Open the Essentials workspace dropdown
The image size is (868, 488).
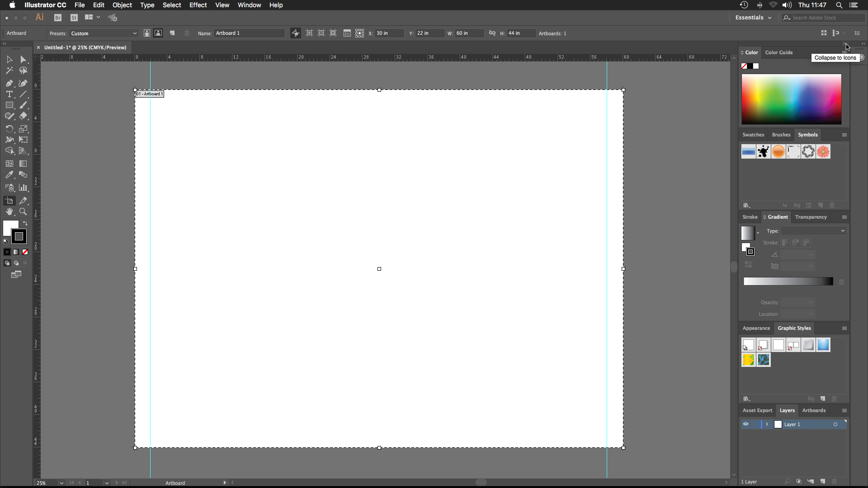coord(753,18)
